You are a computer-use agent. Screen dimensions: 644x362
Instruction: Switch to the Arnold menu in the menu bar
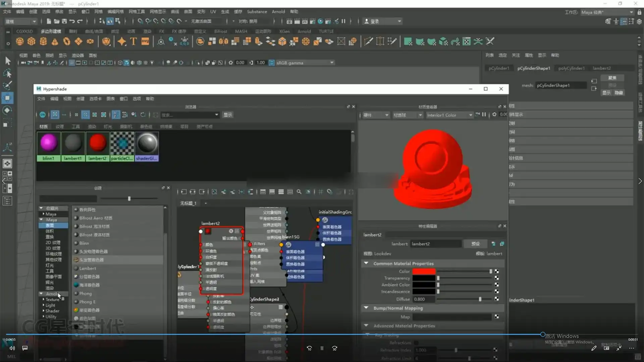(278, 11)
